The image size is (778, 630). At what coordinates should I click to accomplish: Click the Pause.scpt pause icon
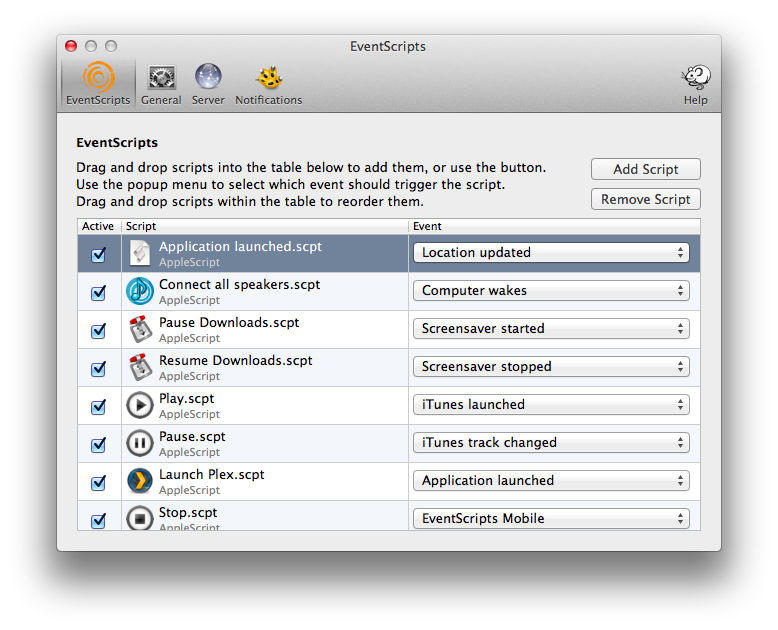(x=139, y=443)
